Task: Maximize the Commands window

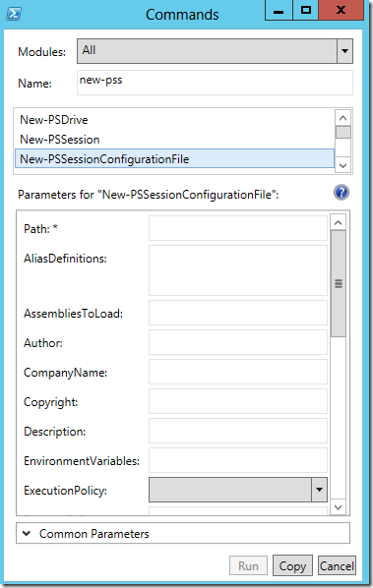Action: [x=306, y=10]
